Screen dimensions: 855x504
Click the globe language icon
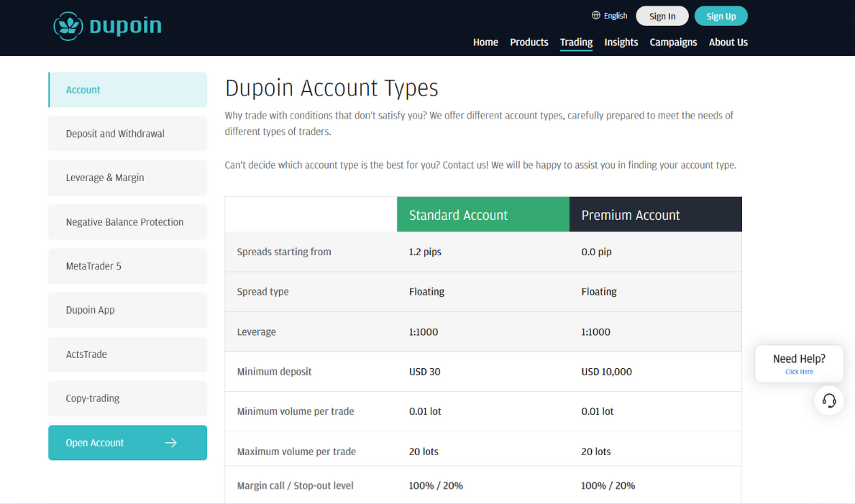596,15
